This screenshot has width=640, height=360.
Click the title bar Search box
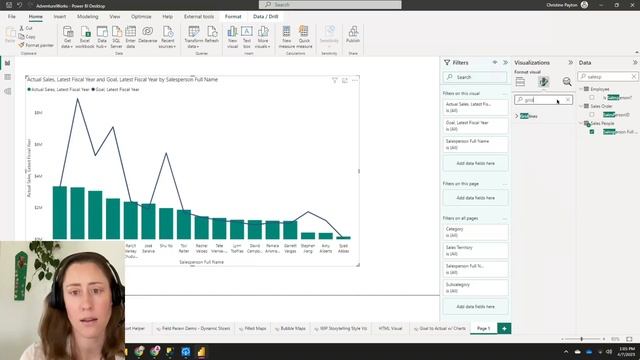330,4
